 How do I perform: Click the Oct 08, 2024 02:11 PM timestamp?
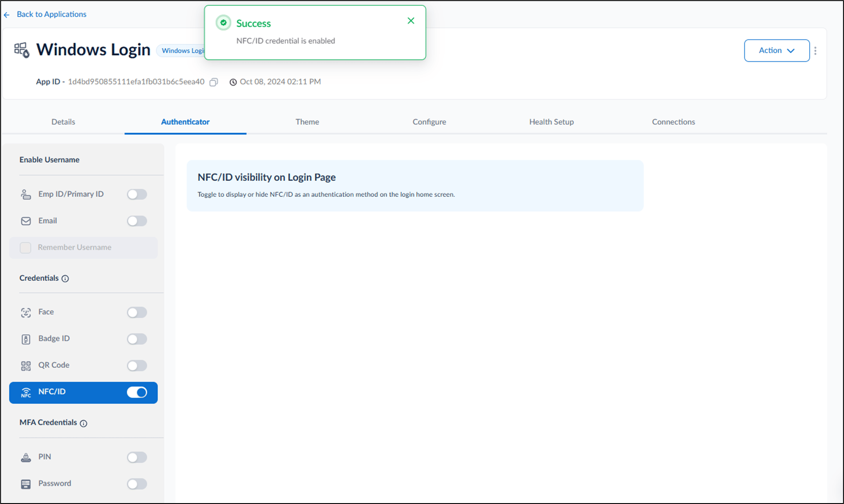280,82
